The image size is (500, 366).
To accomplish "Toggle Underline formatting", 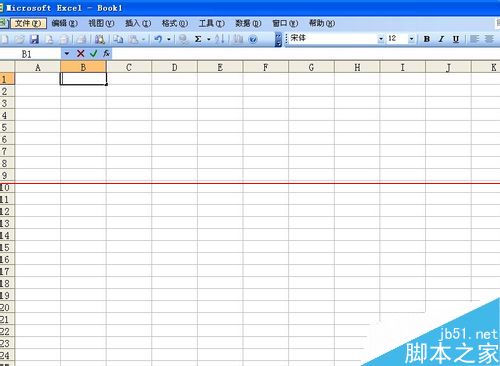I will [x=456, y=39].
